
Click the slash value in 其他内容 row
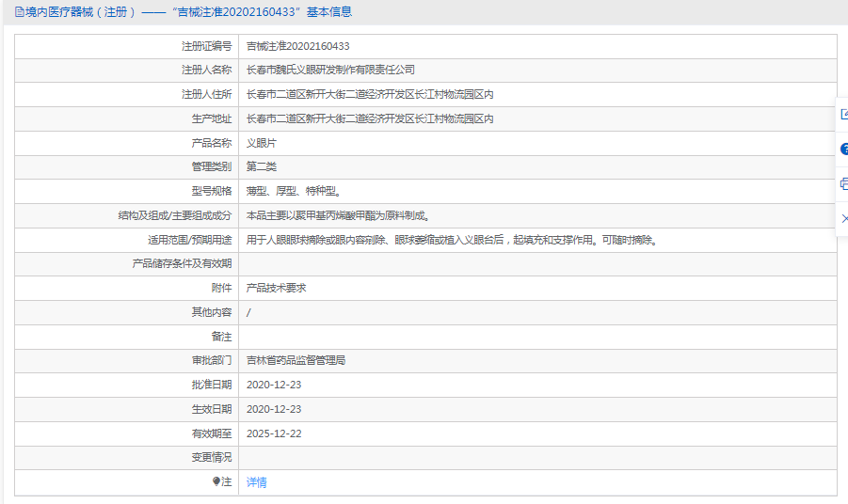point(248,313)
